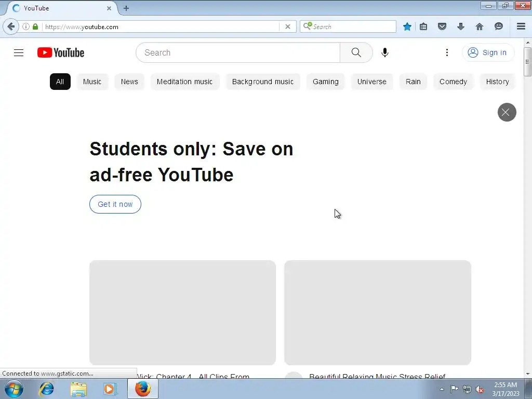Show site information icon in address bar
This screenshot has width=532, height=399.
26,26
